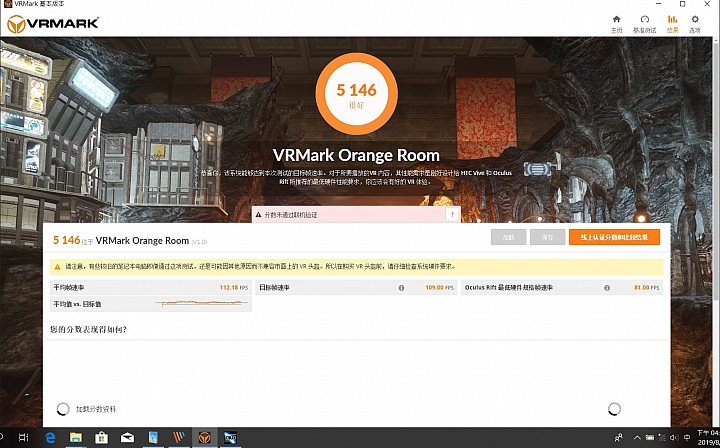The width and height of the screenshot is (720, 448).
Task: Click the volume speaker icon in the system tray
Action: [x=675, y=437]
